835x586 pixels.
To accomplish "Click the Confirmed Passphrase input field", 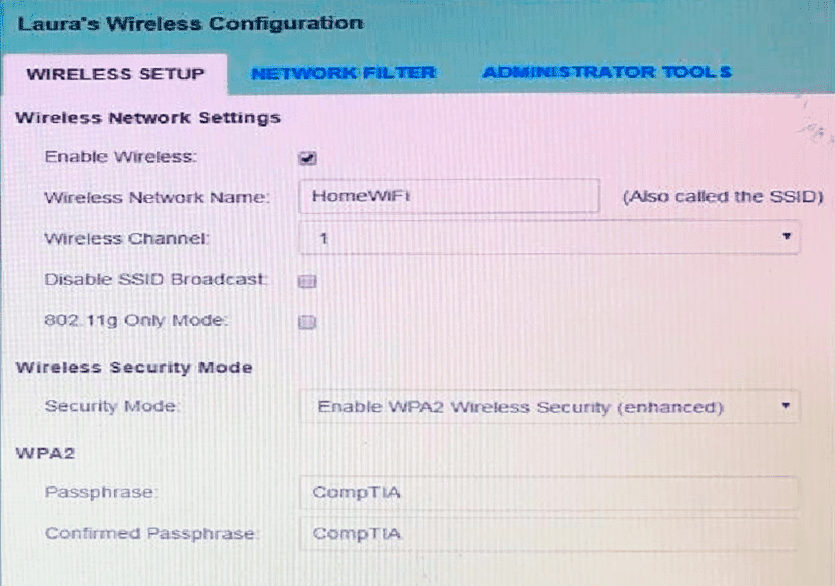I will [x=548, y=534].
